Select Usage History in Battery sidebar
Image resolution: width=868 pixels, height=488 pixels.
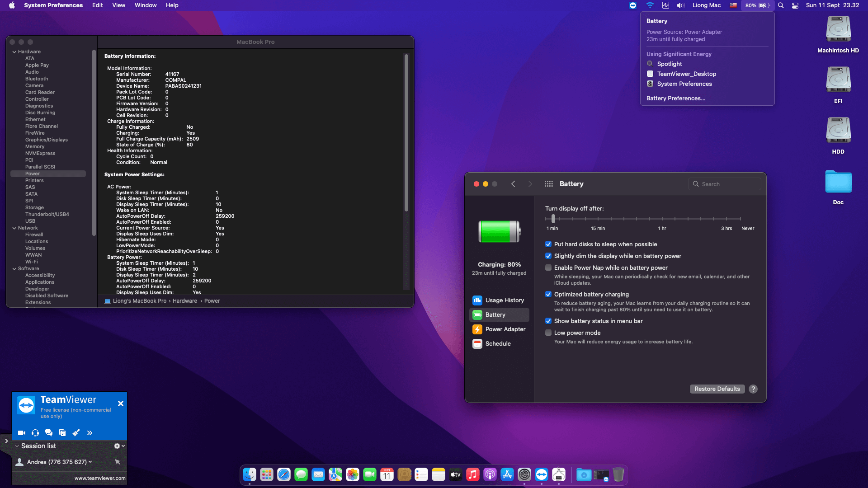tap(499, 300)
